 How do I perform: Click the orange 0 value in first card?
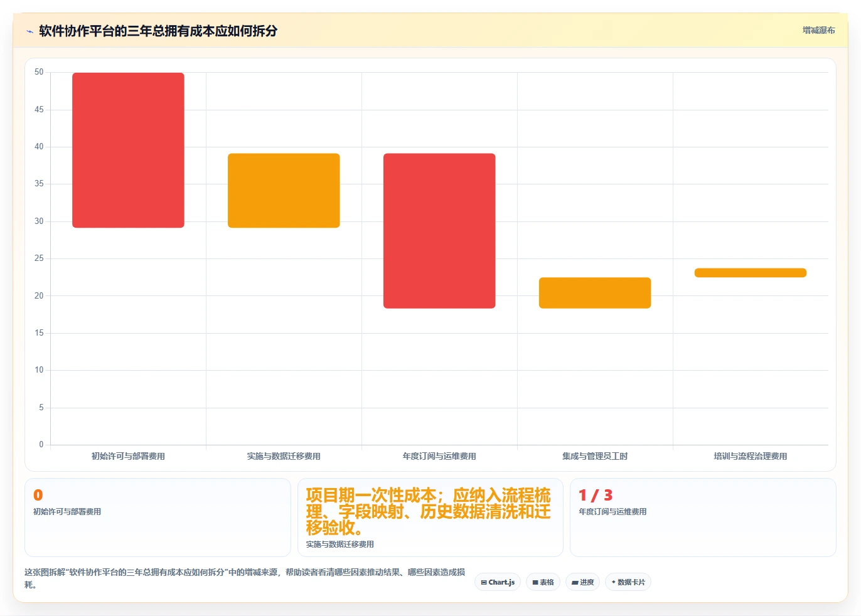38,495
